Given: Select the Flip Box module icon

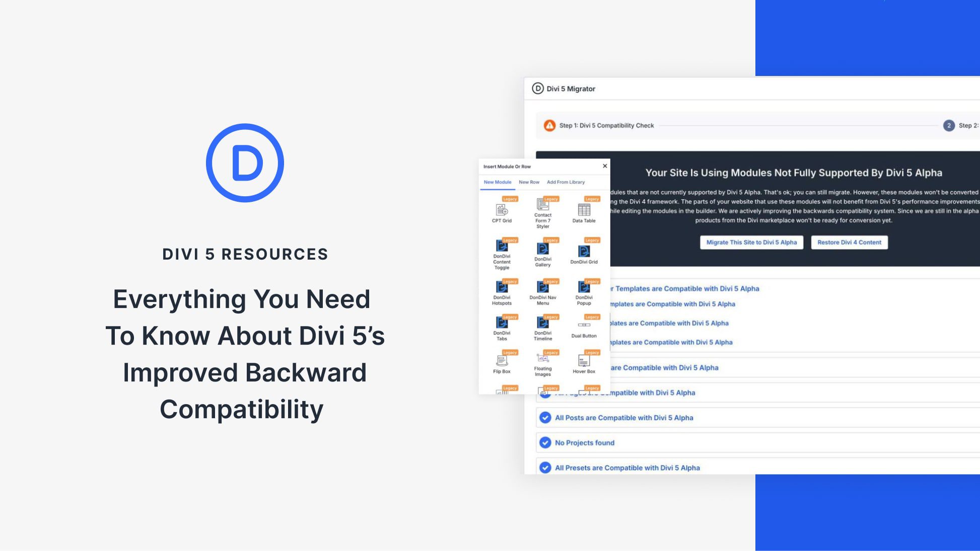Looking at the screenshot, I should (x=502, y=360).
